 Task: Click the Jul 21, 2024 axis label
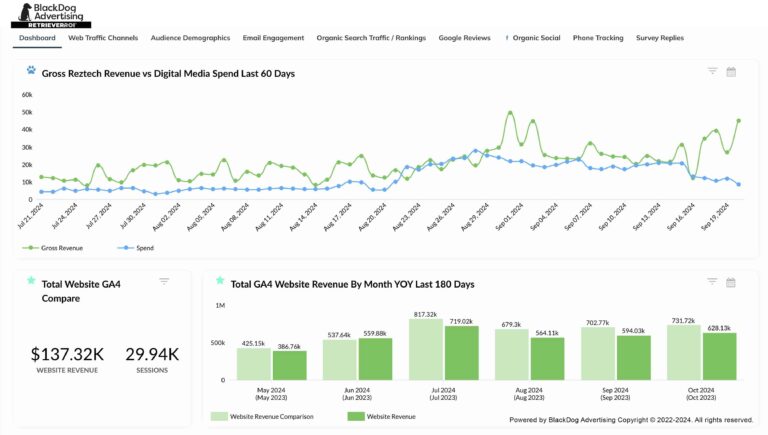click(30, 216)
